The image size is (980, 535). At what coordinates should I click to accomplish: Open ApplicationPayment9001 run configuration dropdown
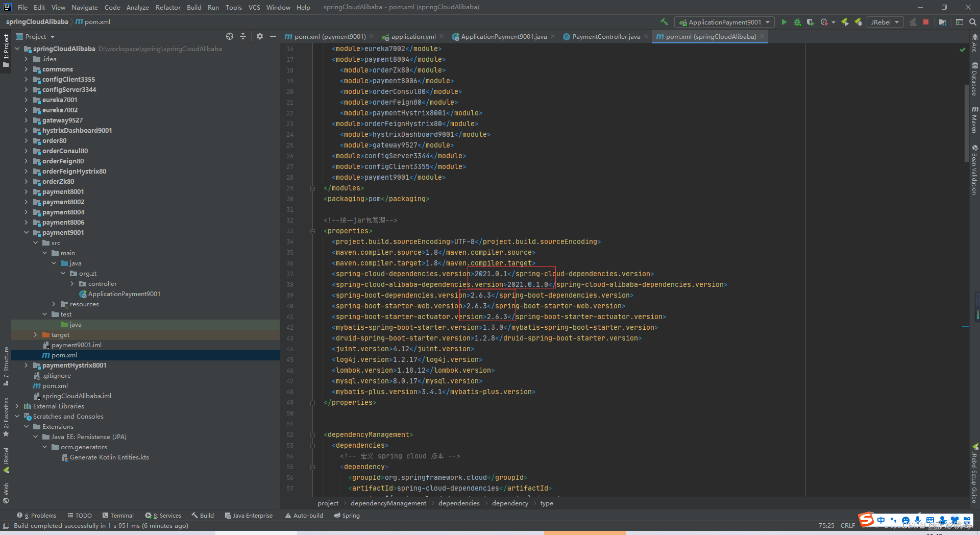[724, 22]
